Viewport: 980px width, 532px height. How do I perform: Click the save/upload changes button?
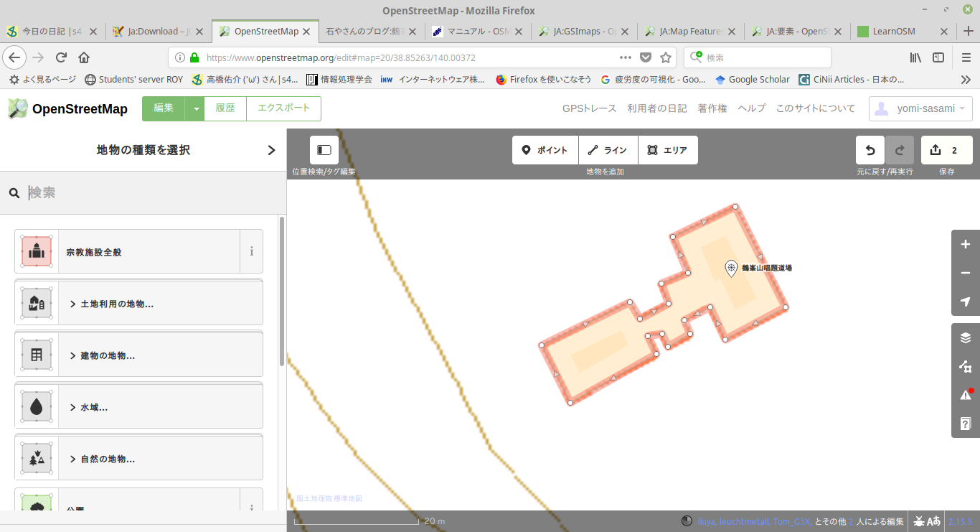coord(946,150)
